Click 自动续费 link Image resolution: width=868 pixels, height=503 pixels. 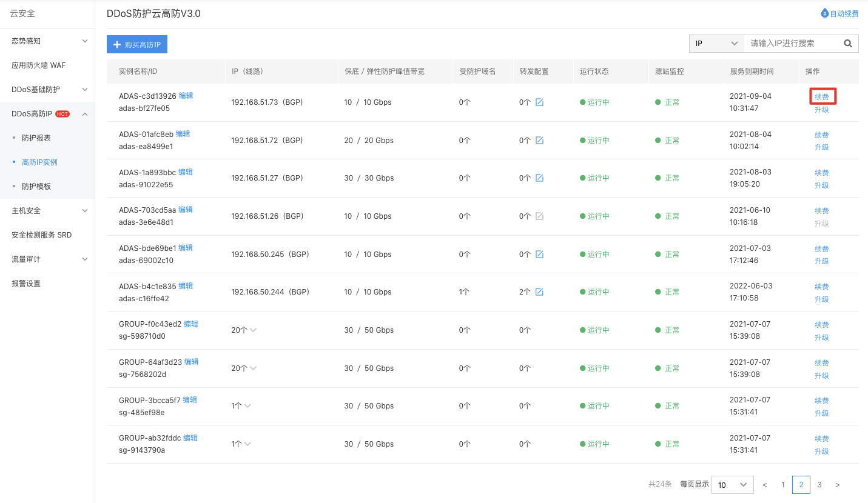[844, 13]
